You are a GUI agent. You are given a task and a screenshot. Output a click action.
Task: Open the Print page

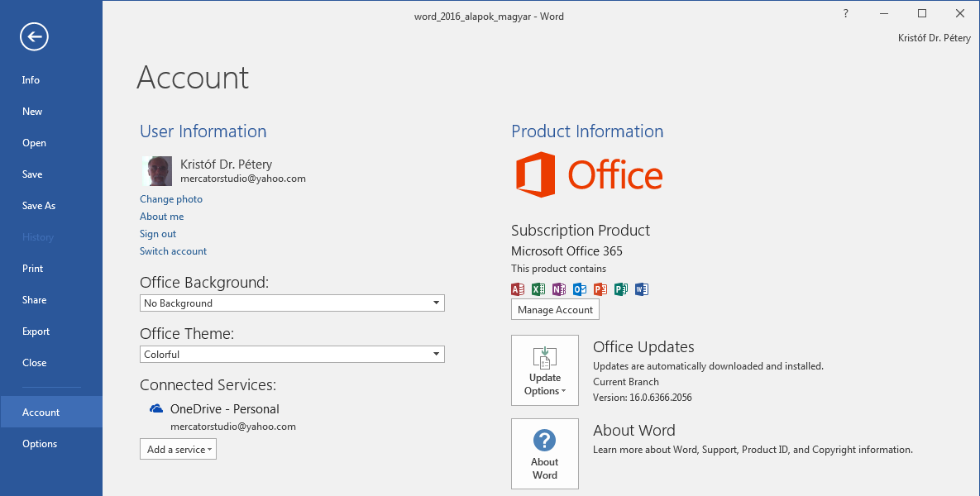click(51, 269)
